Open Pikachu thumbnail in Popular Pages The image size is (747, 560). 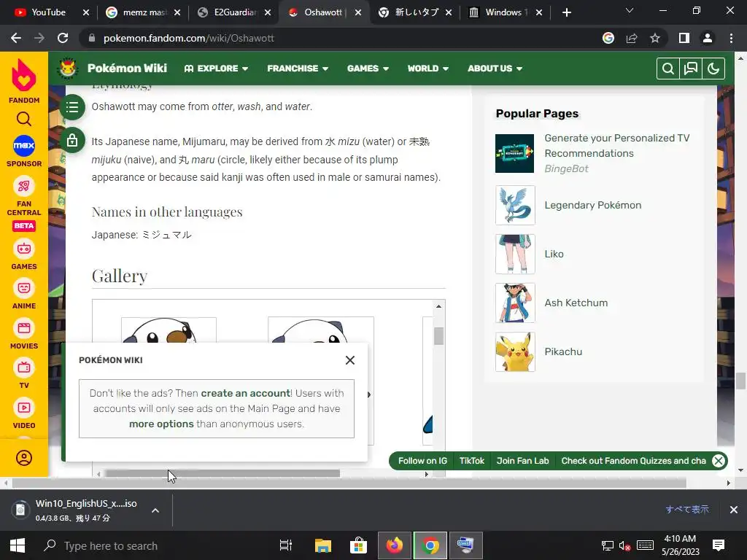click(x=515, y=352)
